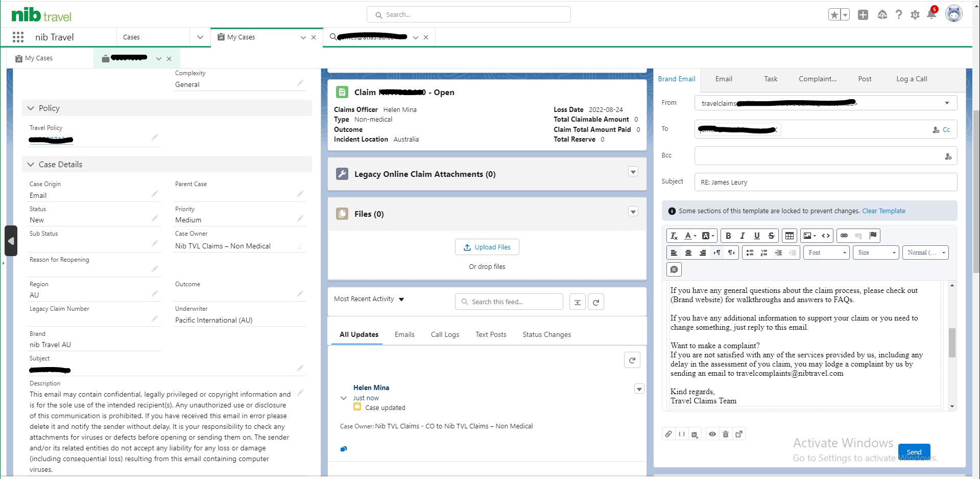
Task: Open the Normal paragraph format dropdown
Action: coord(926,253)
